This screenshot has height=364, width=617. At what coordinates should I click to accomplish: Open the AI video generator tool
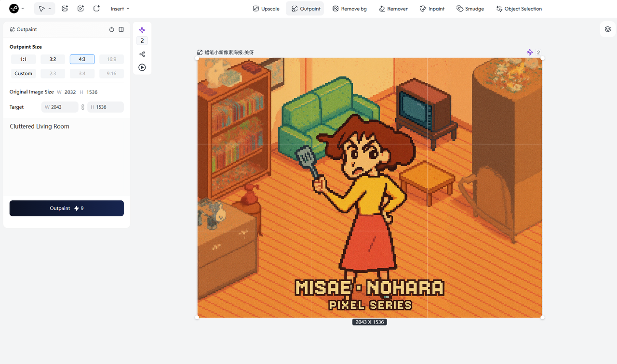[x=81, y=9]
